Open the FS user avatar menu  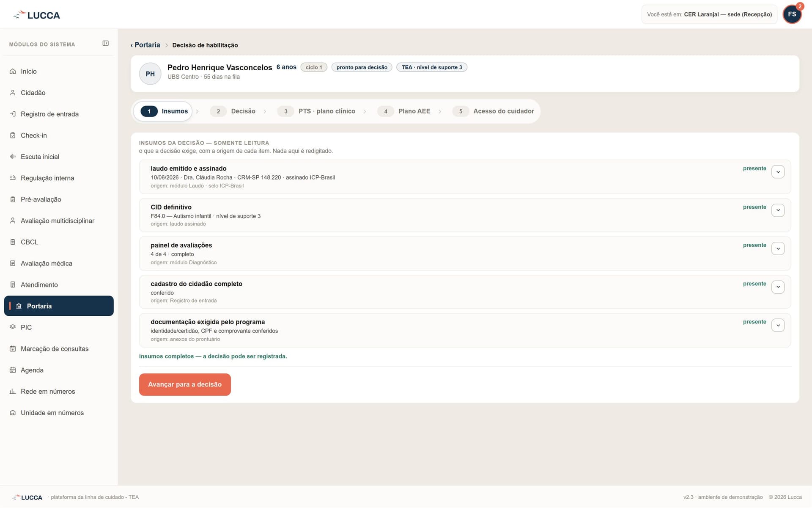(792, 14)
